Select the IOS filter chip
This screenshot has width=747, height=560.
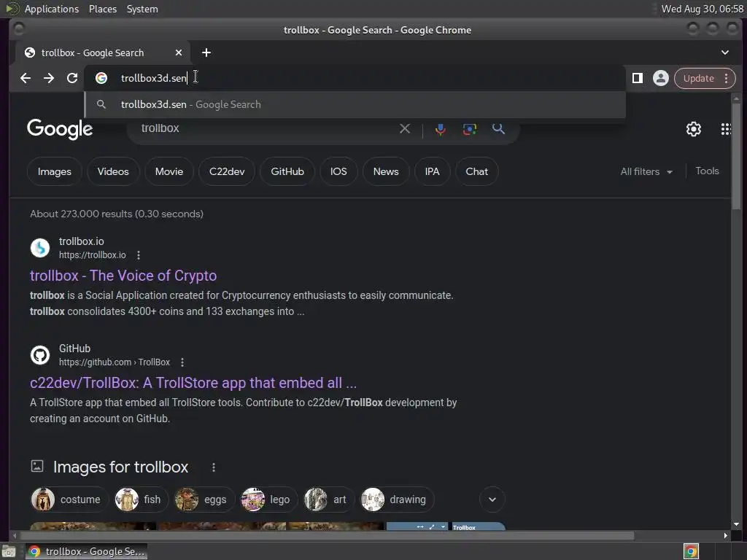pyautogui.click(x=338, y=171)
